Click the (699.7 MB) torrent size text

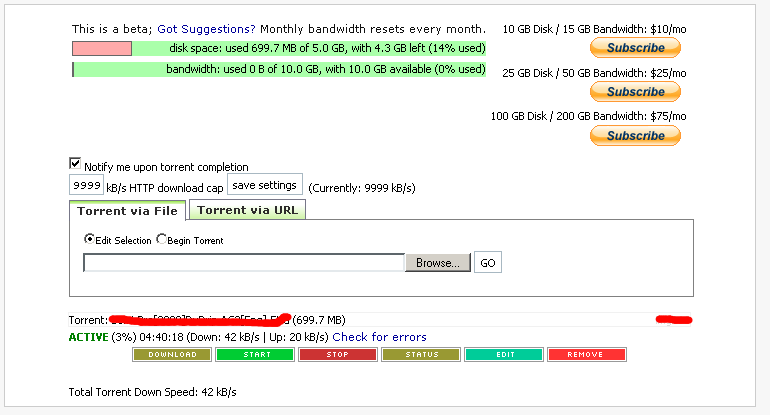click(x=319, y=320)
